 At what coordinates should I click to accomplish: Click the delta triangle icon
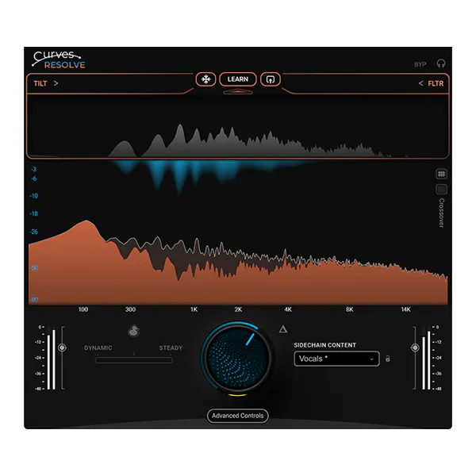[x=283, y=329]
